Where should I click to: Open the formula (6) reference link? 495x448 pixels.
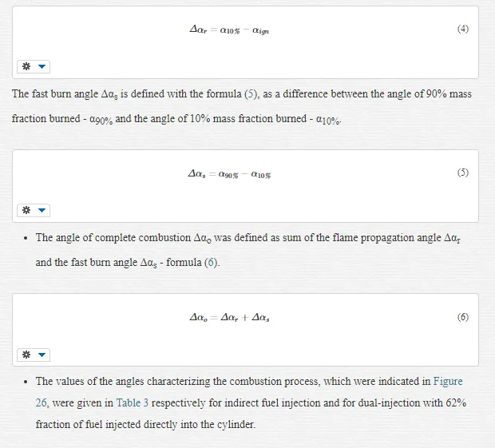point(212,263)
